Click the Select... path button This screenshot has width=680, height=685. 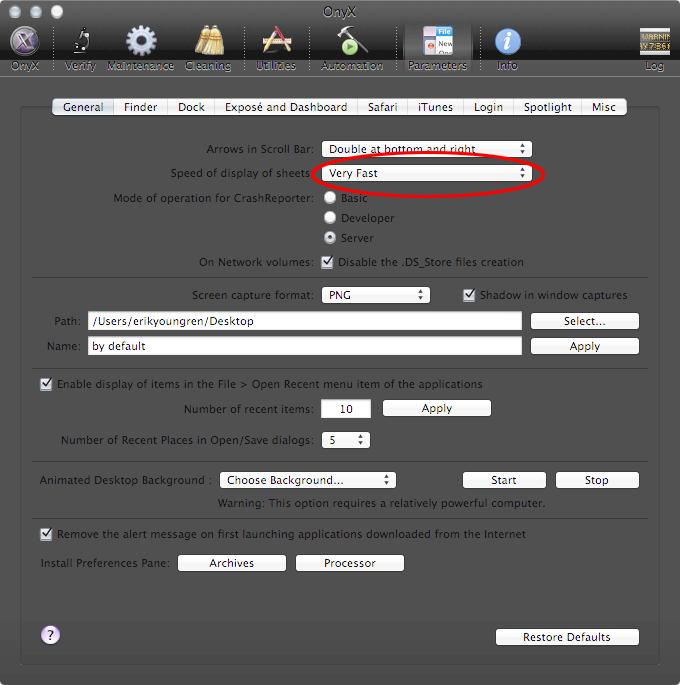585,321
